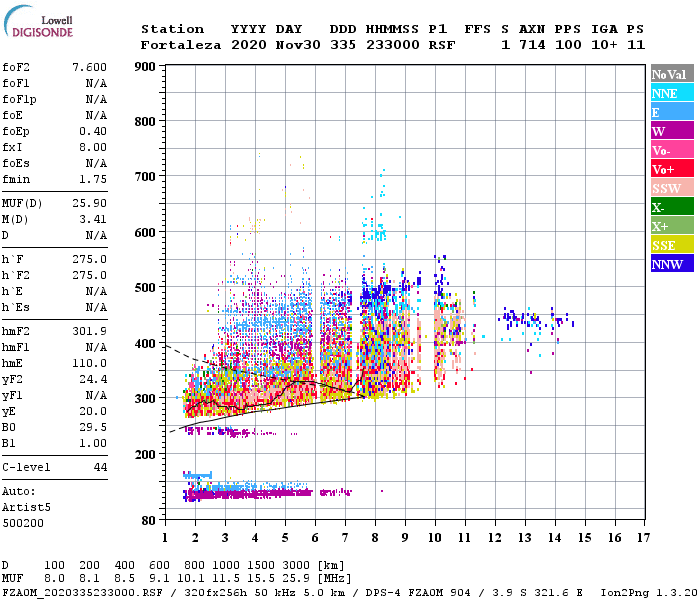
Task: Click the 80 km height axis label
Action: tap(149, 521)
